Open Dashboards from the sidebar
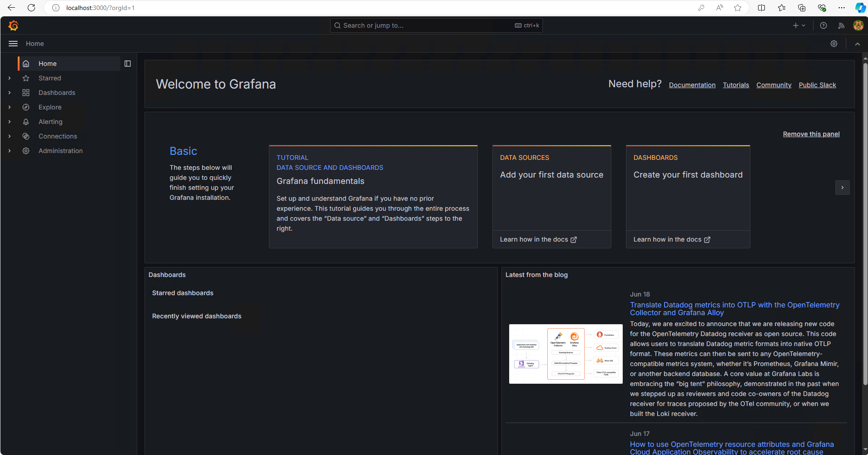This screenshot has width=868, height=455. click(x=57, y=93)
